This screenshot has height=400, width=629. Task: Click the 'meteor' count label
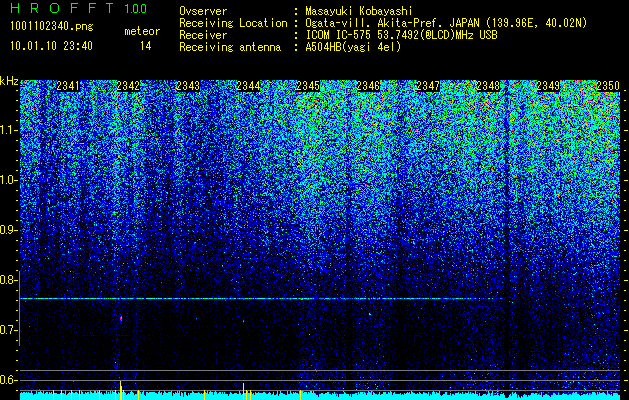pos(142,31)
